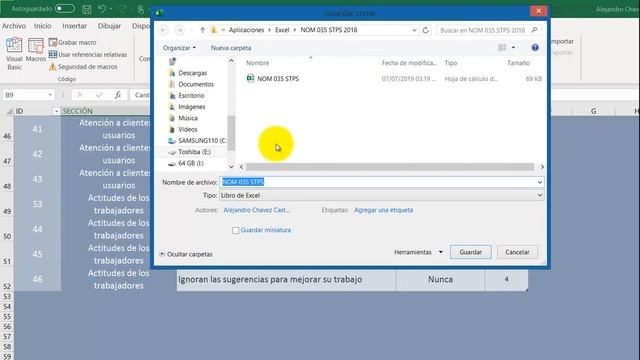
Task: Click the Save icon in Excel title bar
Action: click(x=87, y=9)
